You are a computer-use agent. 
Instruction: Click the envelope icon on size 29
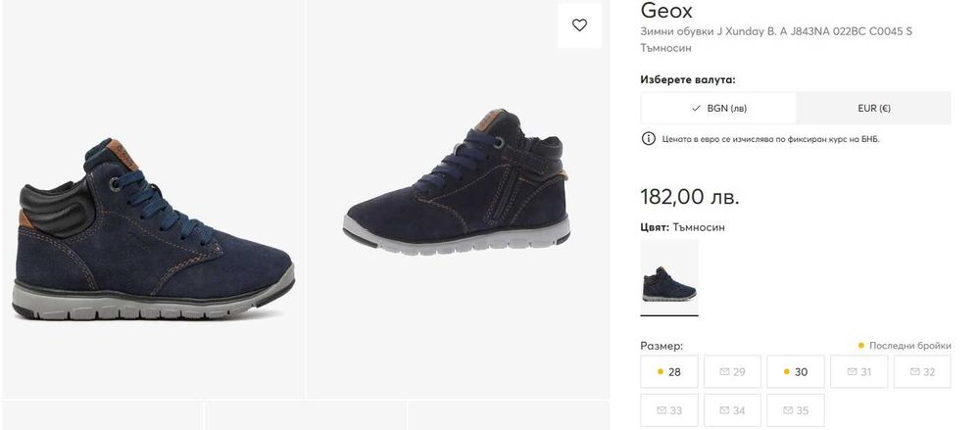724,372
